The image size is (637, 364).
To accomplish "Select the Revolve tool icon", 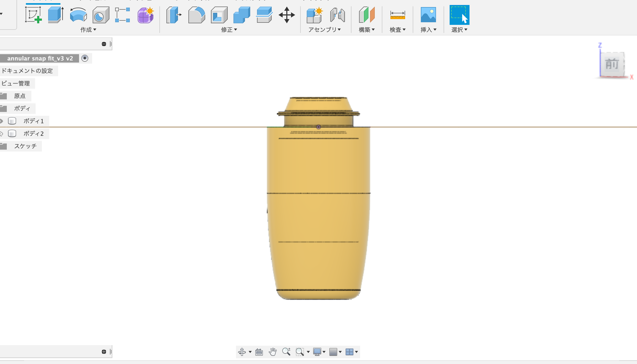I will click(78, 15).
